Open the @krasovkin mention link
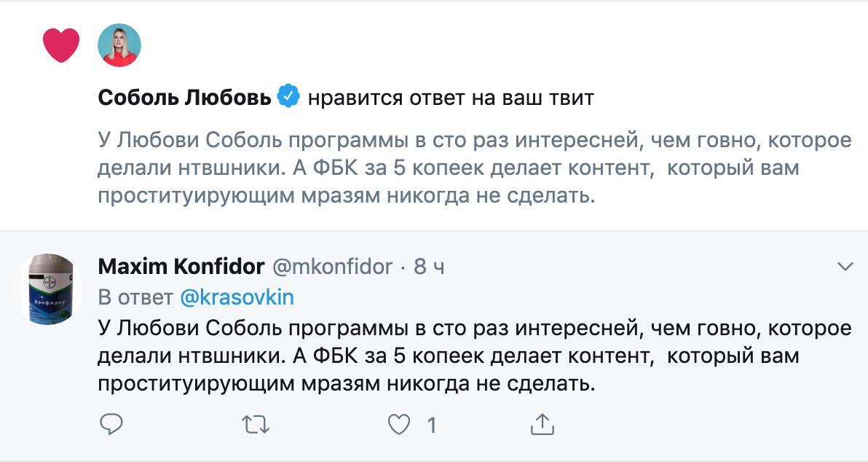 (x=237, y=297)
